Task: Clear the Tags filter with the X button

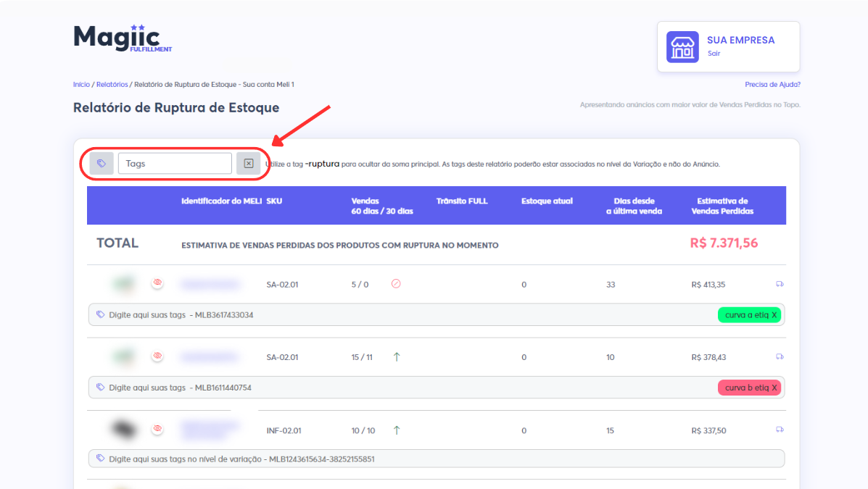Action: pos(249,163)
